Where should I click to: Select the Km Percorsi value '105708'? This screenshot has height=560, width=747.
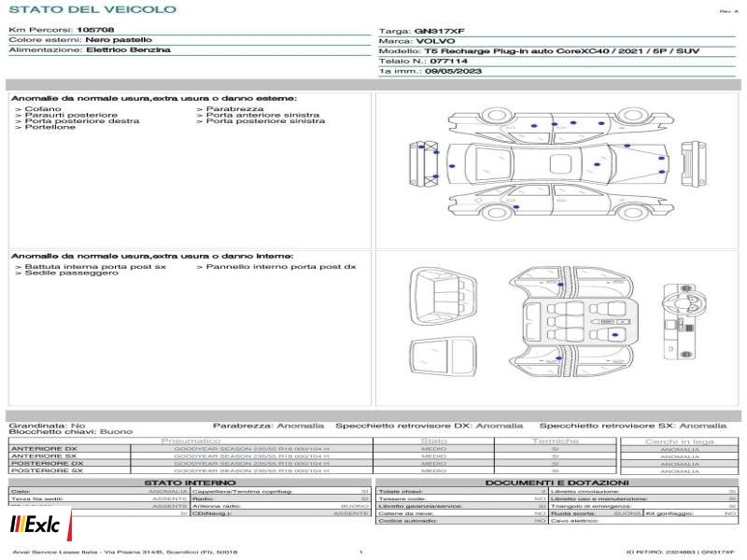95,30
